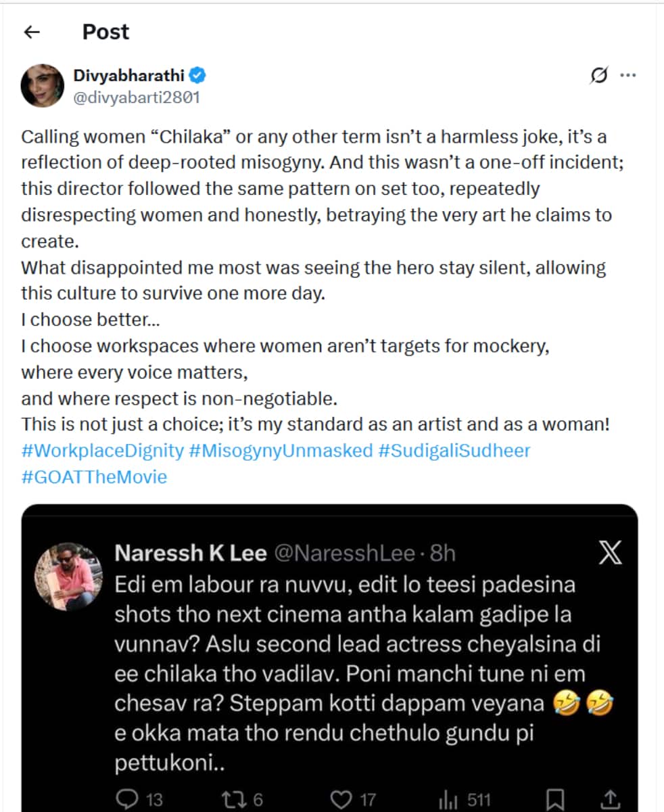This screenshot has width=664, height=812.
Task: Open the #SudigaliSudheer hashtag
Action: [x=454, y=451]
